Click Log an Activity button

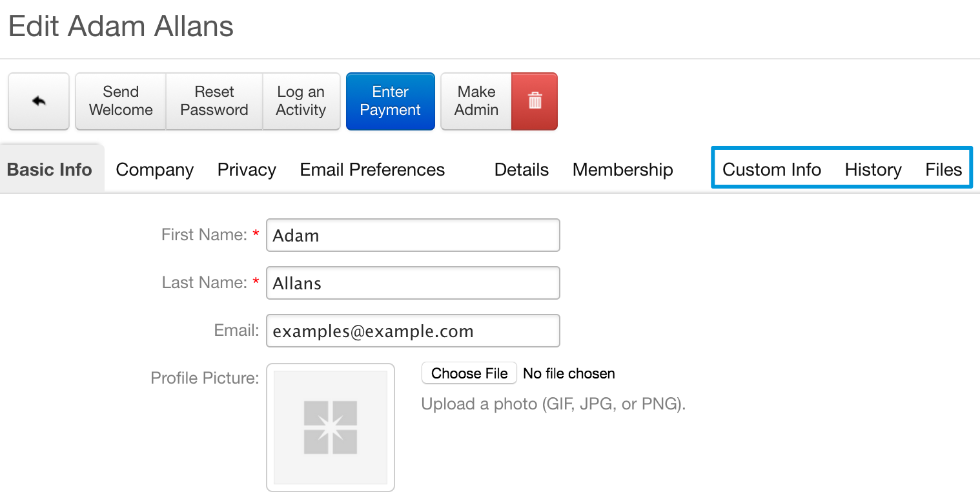coord(301,101)
